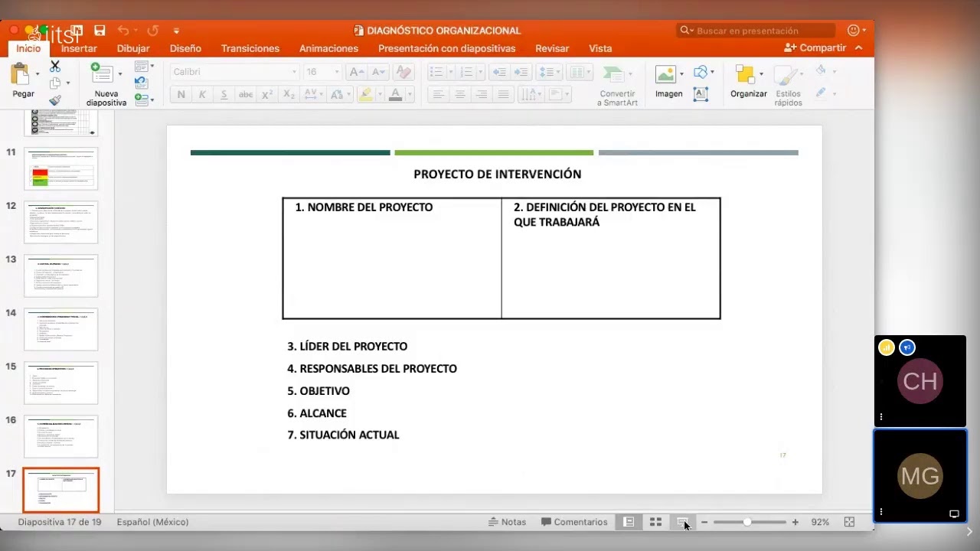Click the Reset slide icon
Screen dimensions: 980x551
click(142, 83)
